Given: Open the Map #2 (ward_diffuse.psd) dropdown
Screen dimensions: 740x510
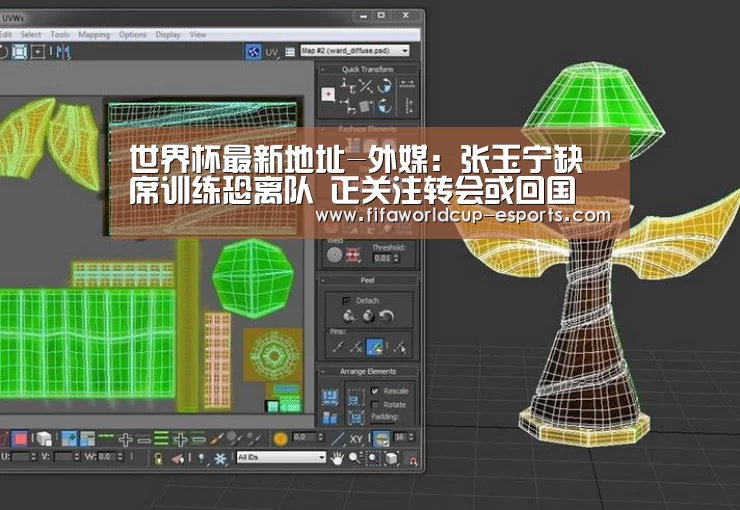Looking at the screenshot, I should [355, 50].
